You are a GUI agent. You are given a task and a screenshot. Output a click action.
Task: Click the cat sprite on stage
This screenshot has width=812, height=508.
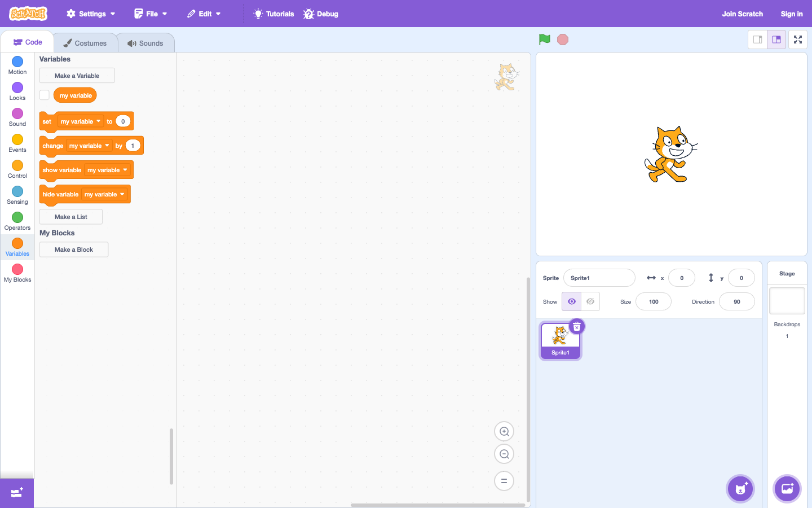point(671,154)
